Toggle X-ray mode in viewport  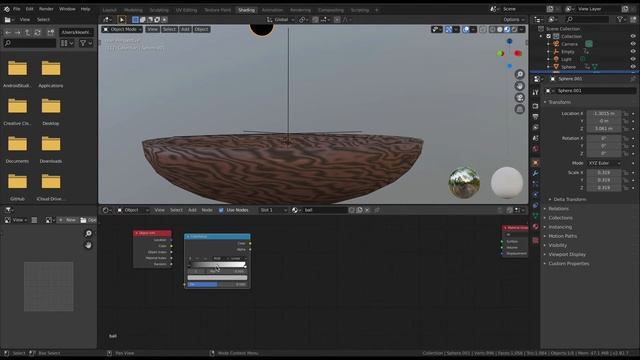coord(483,29)
